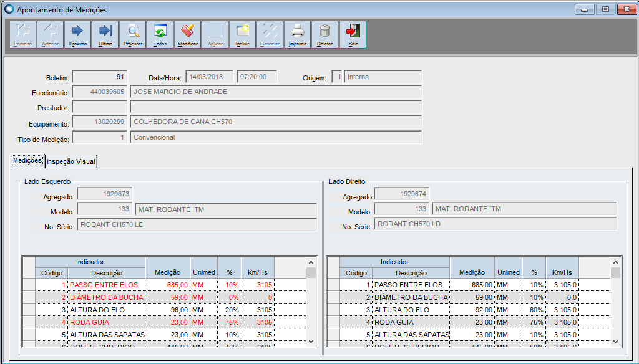639x364 pixels.
Task: Open the Inspeção Visual tab
Action: (71, 161)
